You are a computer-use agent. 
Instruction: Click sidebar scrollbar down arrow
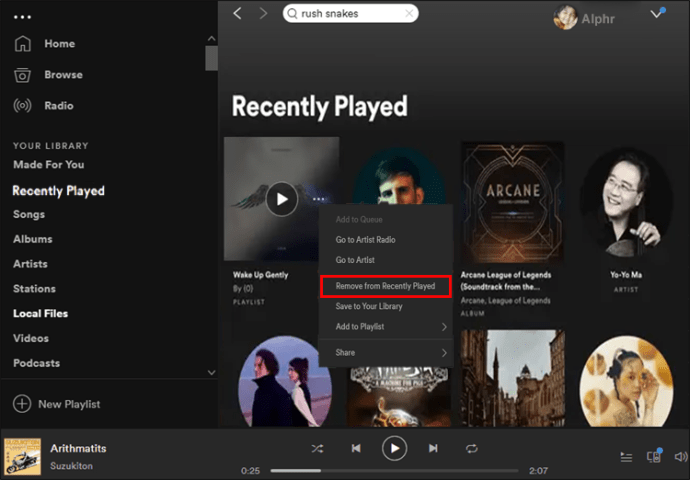(x=211, y=372)
